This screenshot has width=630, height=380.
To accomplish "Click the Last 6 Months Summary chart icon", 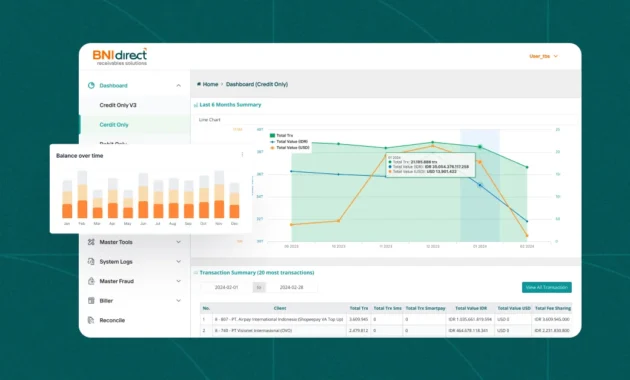I will 196,105.
